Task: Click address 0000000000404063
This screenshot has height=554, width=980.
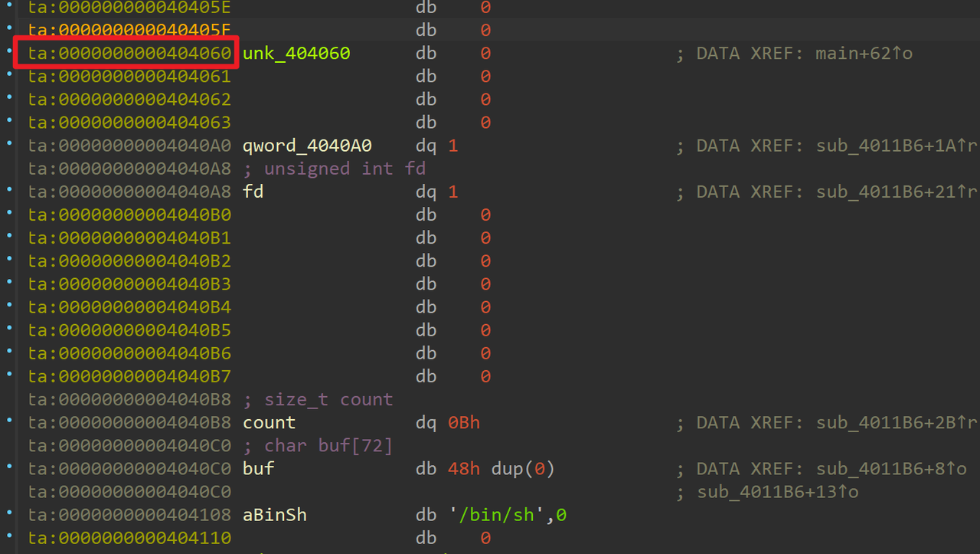Action: tap(130, 123)
